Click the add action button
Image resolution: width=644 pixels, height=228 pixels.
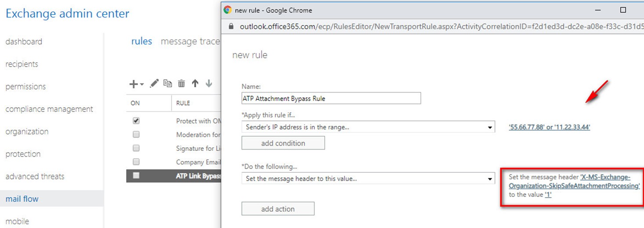pos(278,209)
